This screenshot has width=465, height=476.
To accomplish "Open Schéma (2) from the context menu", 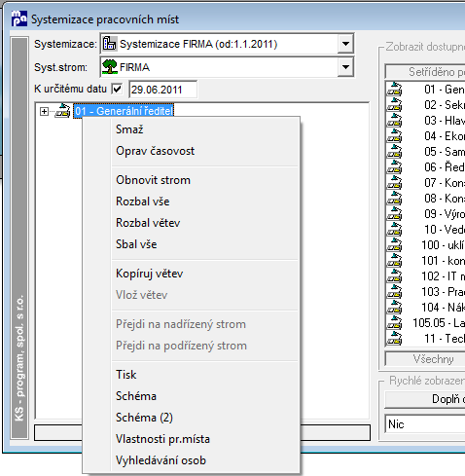I will 205,418.
